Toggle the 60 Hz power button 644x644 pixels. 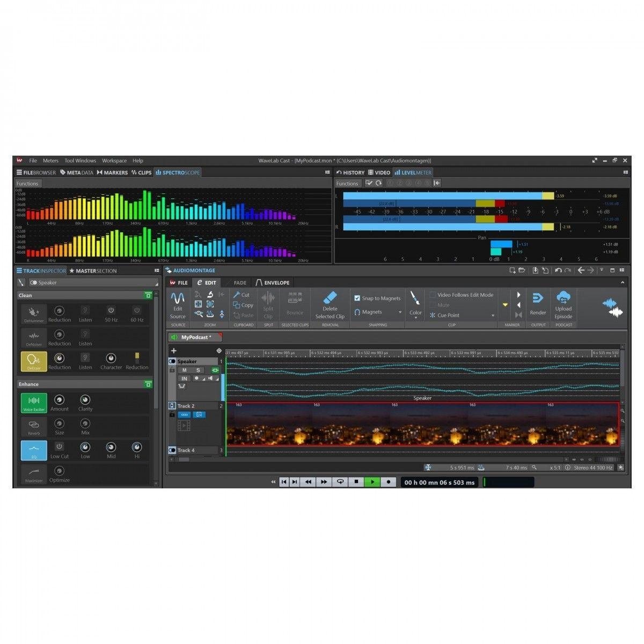tap(137, 310)
